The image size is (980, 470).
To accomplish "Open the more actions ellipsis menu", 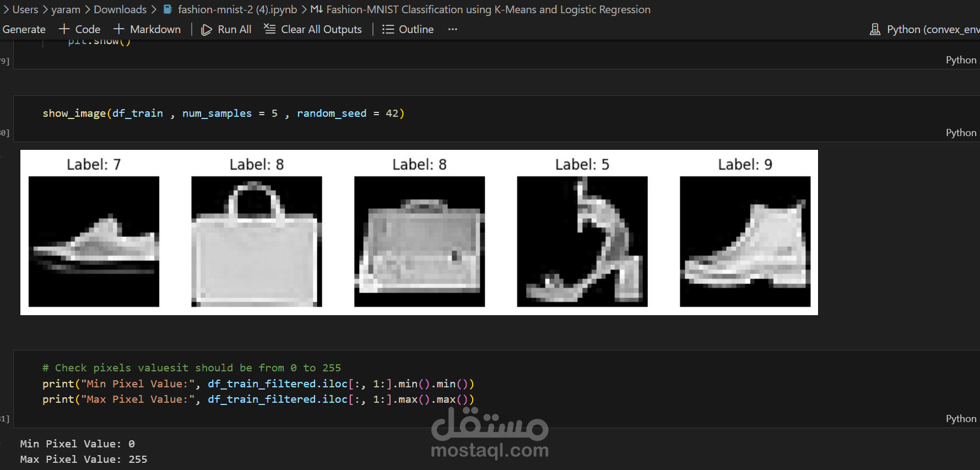I will coord(453,29).
